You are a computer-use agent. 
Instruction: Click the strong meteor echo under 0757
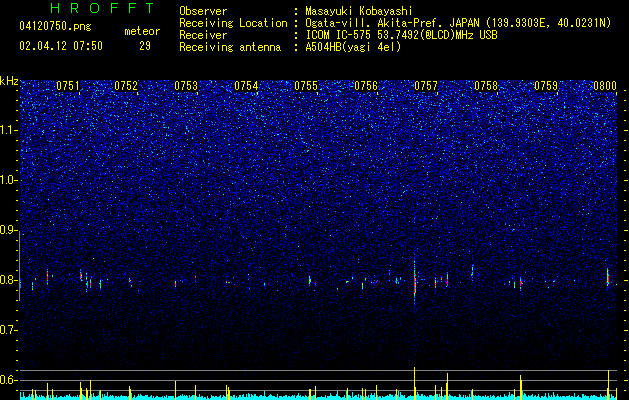click(x=415, y=282)
